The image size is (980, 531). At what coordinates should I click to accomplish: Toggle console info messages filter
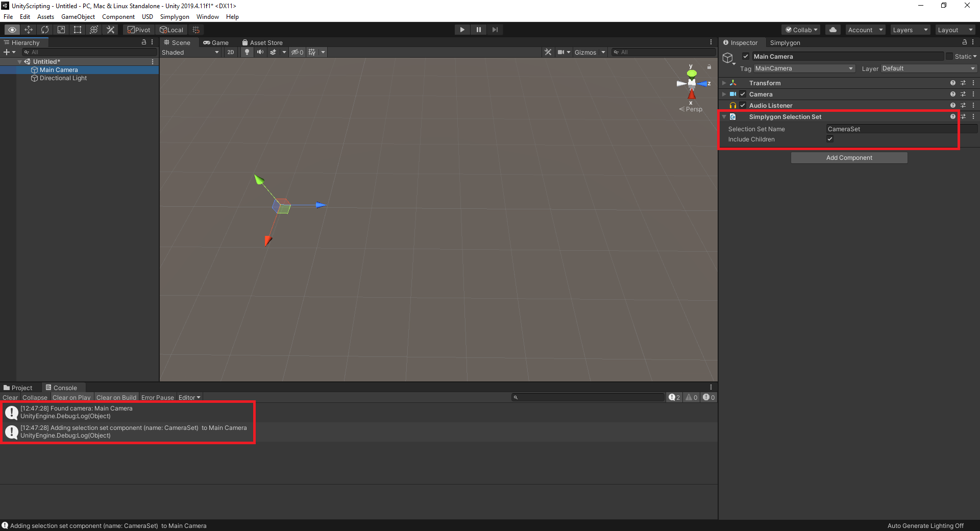coord(674,397)
